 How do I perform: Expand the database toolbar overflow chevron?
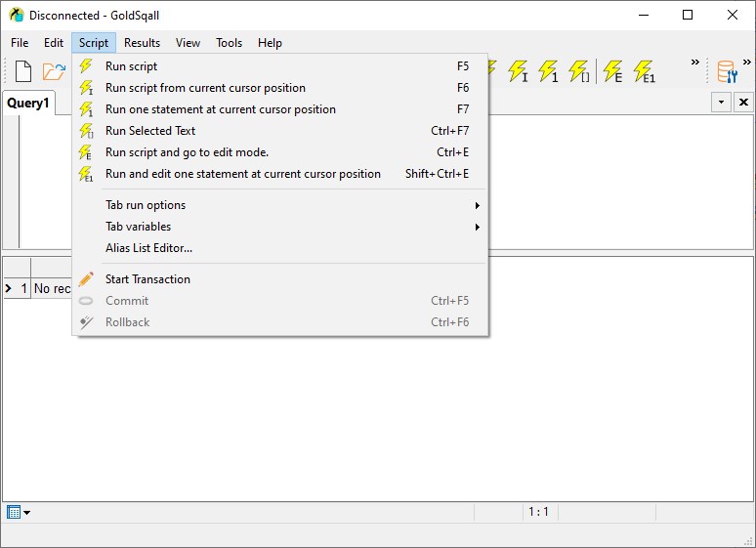point(747,62)
